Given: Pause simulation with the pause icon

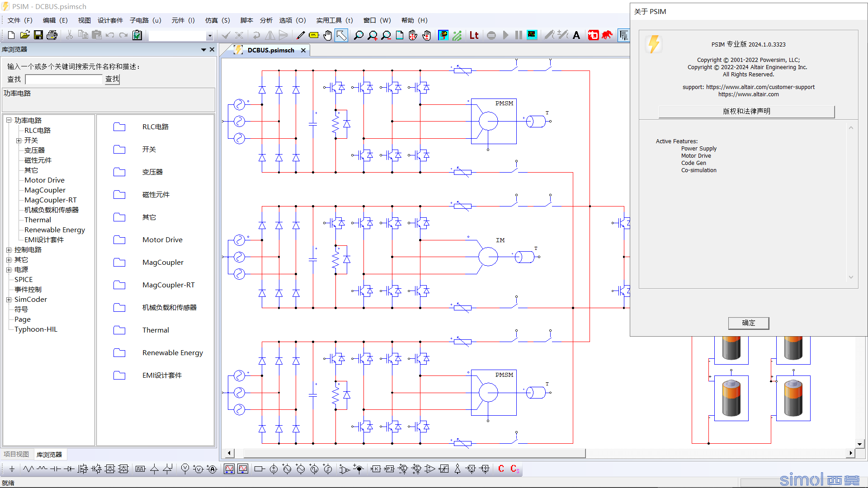Looking at the screenshot, I should click(x=519, y=35).
